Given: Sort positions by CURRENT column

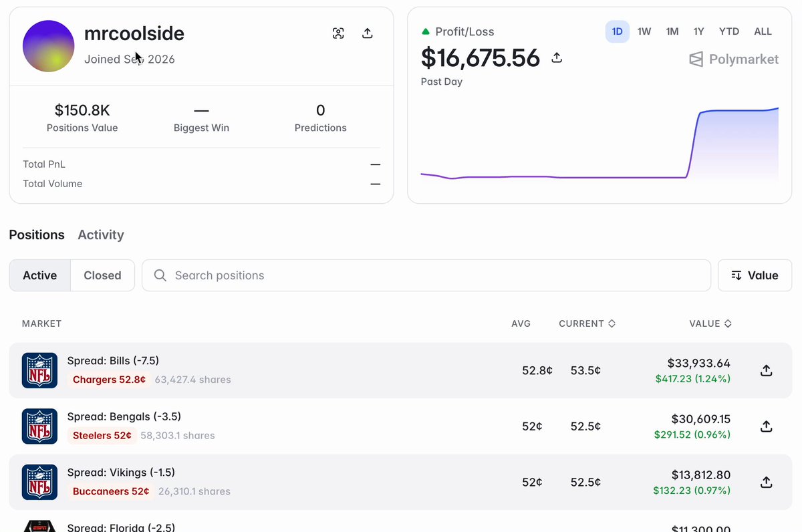Looking at the screenshot, I should coord(587,323).
